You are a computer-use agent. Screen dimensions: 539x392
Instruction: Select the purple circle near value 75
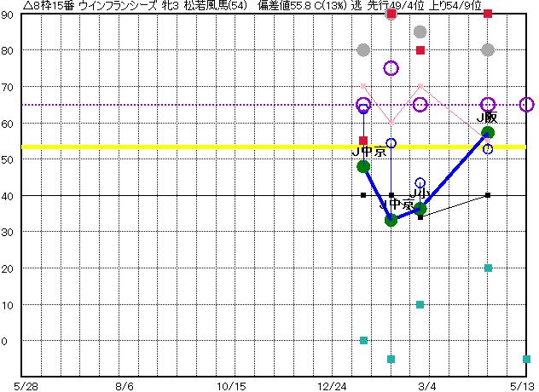pyautogui.click(x=391, y=68)
